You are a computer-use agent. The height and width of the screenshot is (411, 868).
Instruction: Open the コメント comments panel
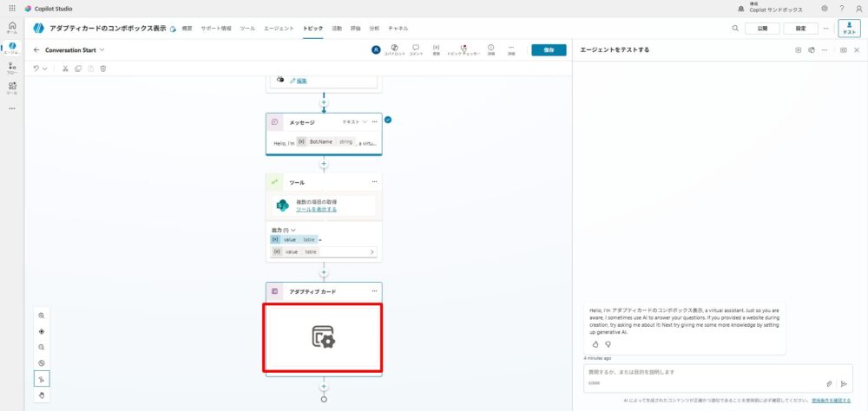[416, 49]
